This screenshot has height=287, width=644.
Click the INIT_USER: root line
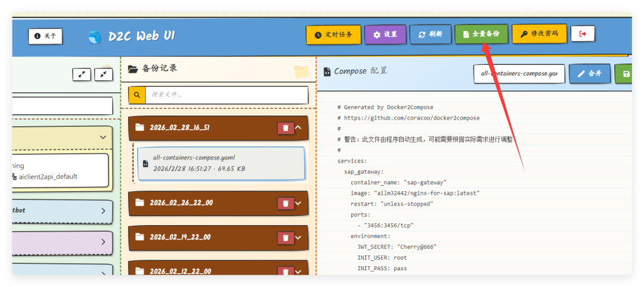(x=382, y=258)
